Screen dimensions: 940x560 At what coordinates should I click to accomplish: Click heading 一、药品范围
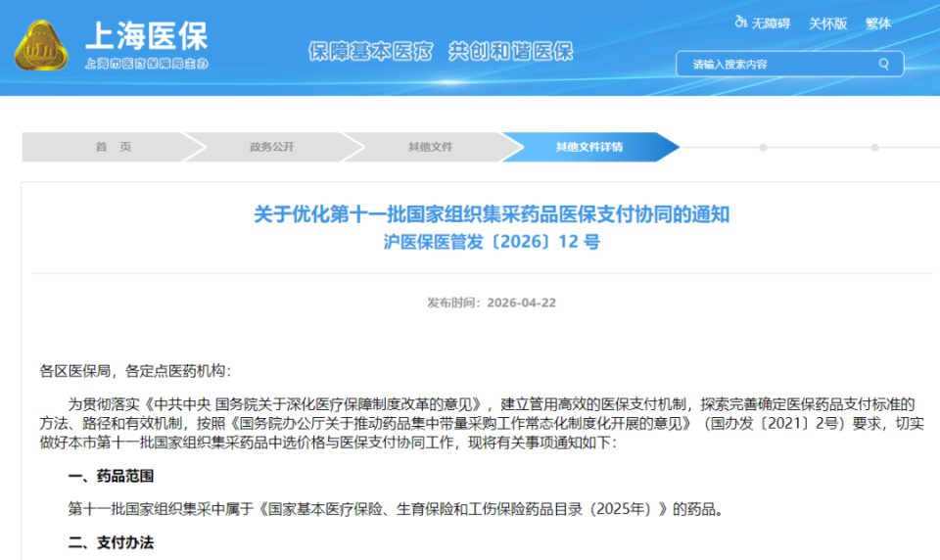(x=111, y=476)
